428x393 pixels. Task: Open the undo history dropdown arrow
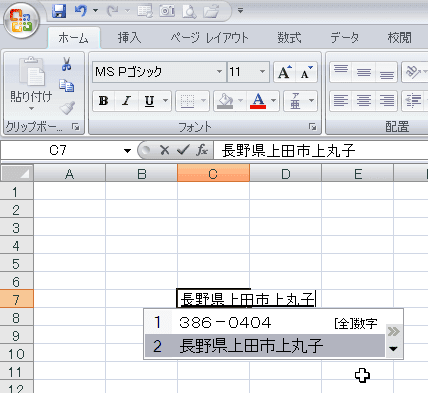pos(95,11)
